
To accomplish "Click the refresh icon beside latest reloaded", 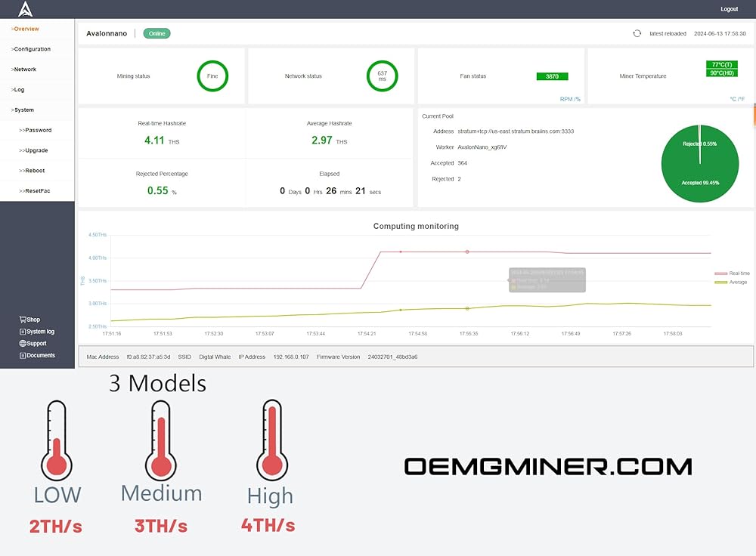I will [x=637, y=33].
